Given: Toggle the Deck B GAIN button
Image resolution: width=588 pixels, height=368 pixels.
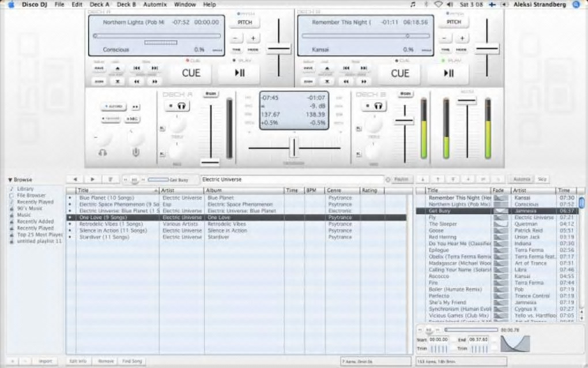Looking at the screenshot, I should (x=405, y=94).
